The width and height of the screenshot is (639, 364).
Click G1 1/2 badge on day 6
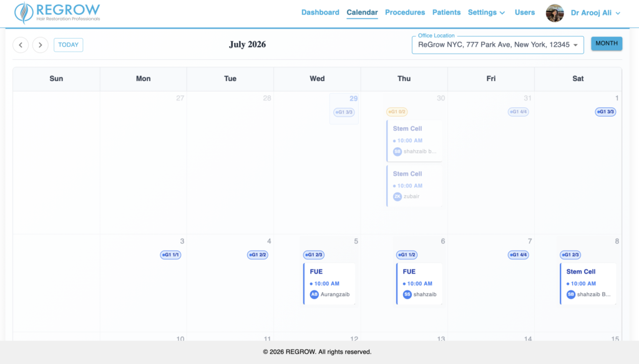[x=407, y=255]
